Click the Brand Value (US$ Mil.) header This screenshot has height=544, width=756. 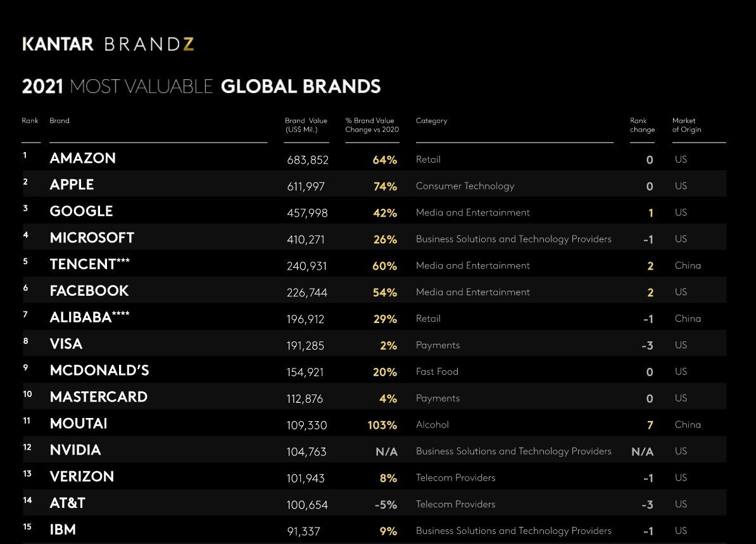(x=306, y=125)
